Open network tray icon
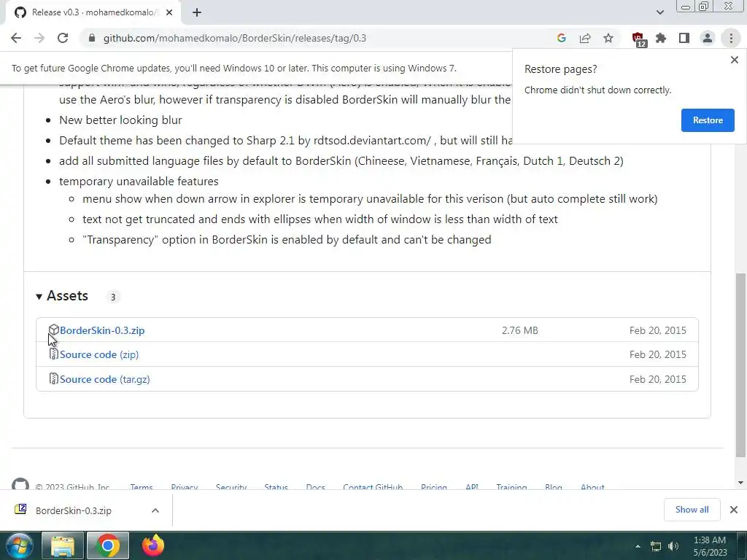Image resolution: width=747 pixels, height=560 pixels. (656, 547)
